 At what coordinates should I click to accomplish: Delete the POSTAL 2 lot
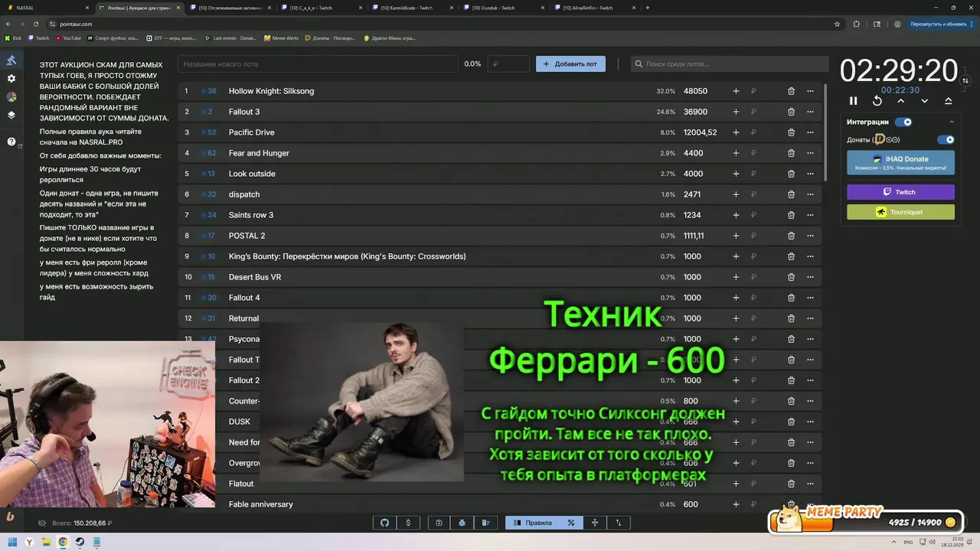pos(791,236)
